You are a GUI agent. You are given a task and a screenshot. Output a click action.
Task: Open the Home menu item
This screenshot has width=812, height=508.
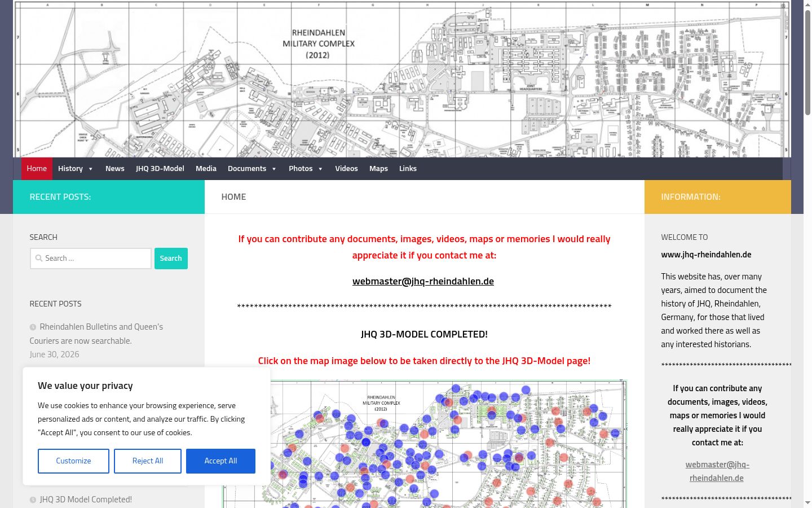pos(37,169)
